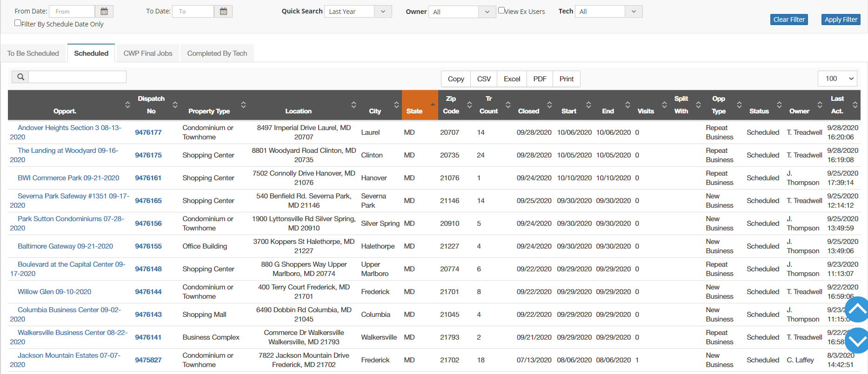Open Walkersville Business Center opportunity

pyautogui.click(x=69, y=337)
